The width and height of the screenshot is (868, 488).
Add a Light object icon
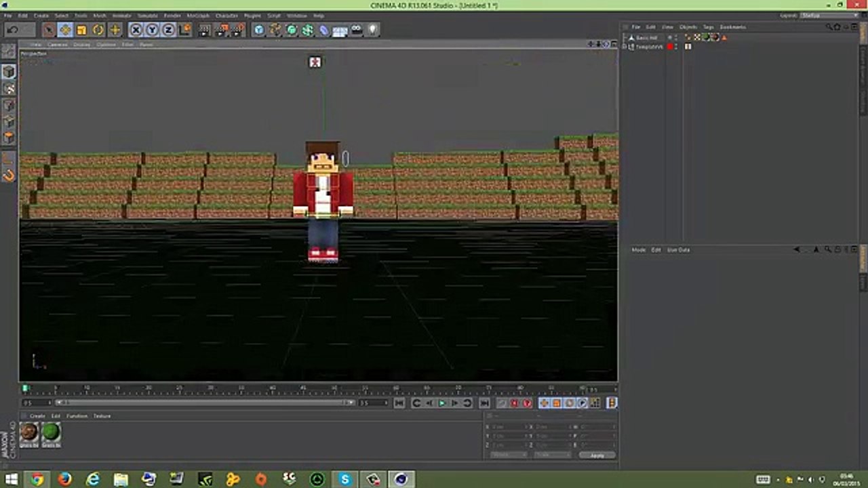tap(373, 30)
